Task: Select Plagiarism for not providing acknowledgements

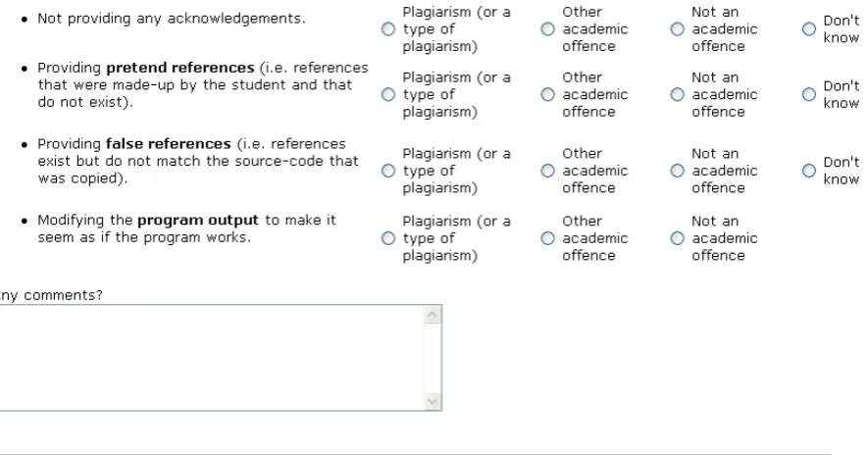Action: coord(388,28)
